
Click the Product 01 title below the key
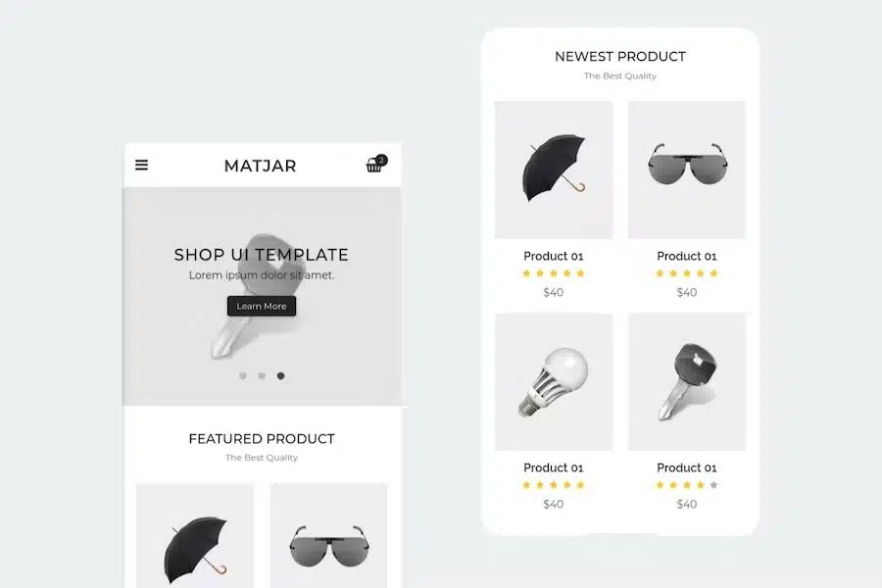[687, 467]
